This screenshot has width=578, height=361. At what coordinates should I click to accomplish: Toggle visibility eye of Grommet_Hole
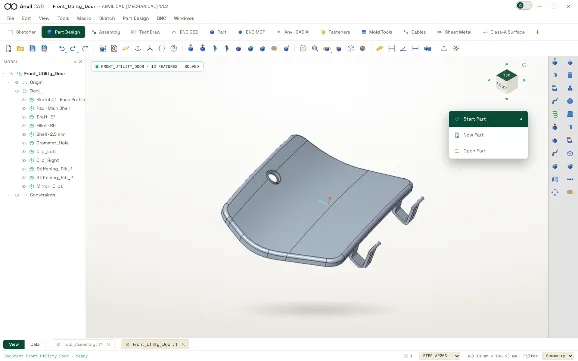pyautogui.click(x=24, y=143)
